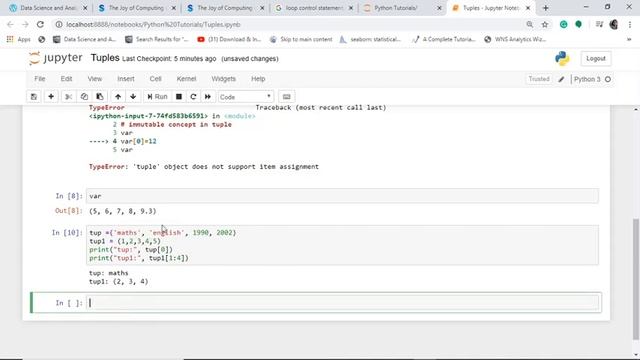Reload the page
The image size is (640, 360).
[x=40, y=24]
